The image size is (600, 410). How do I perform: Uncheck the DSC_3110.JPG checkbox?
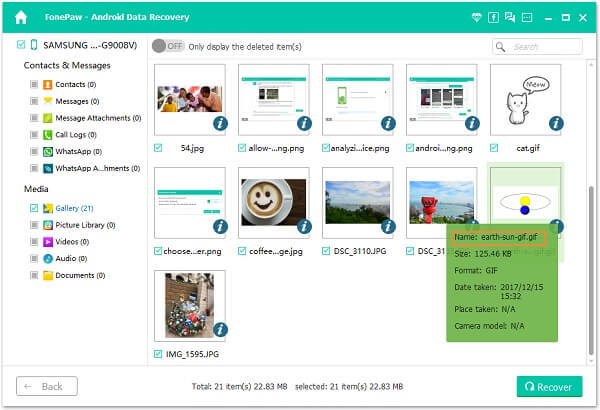tap(326, 251)
